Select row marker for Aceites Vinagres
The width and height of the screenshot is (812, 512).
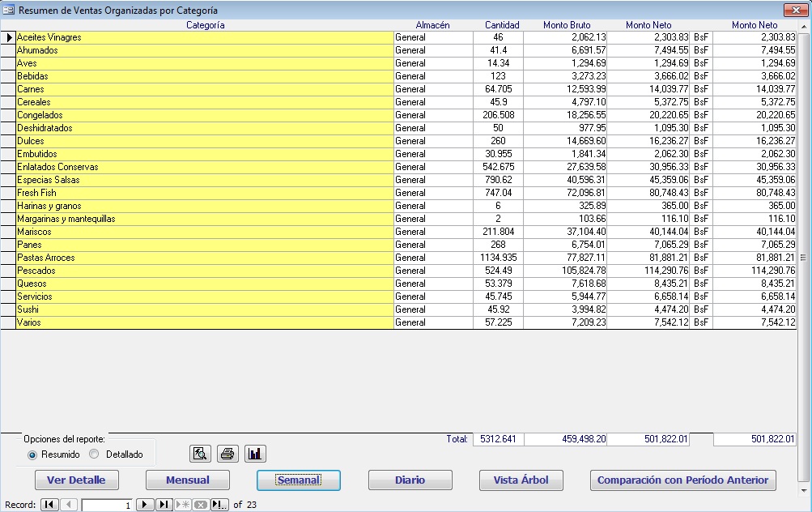pyautogui.click(x=8, y=37)
